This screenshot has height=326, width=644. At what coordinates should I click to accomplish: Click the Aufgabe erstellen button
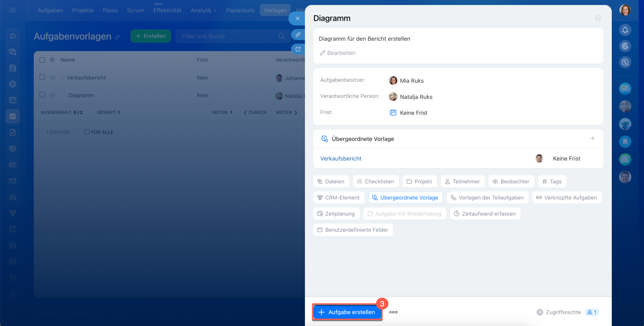point(347,312)
